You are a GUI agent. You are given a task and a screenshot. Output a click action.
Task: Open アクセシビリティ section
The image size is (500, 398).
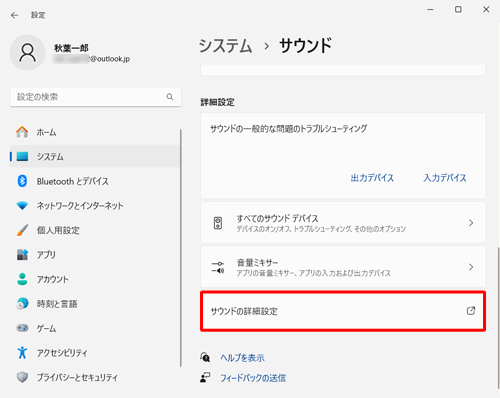click(x=95, y=353)
